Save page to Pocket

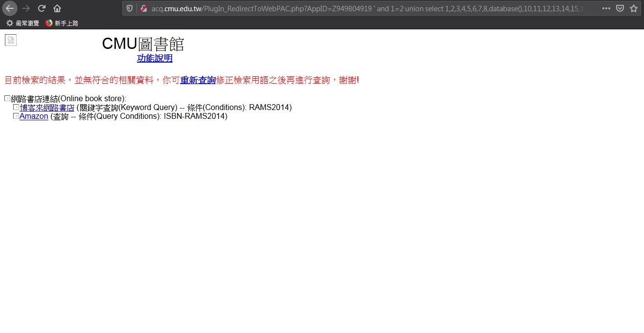tap(620, 8)
